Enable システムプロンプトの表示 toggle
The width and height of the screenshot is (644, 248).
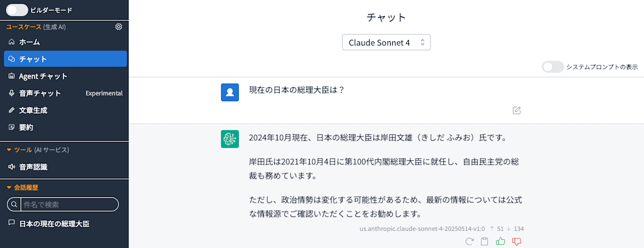[x=552, y=67]
